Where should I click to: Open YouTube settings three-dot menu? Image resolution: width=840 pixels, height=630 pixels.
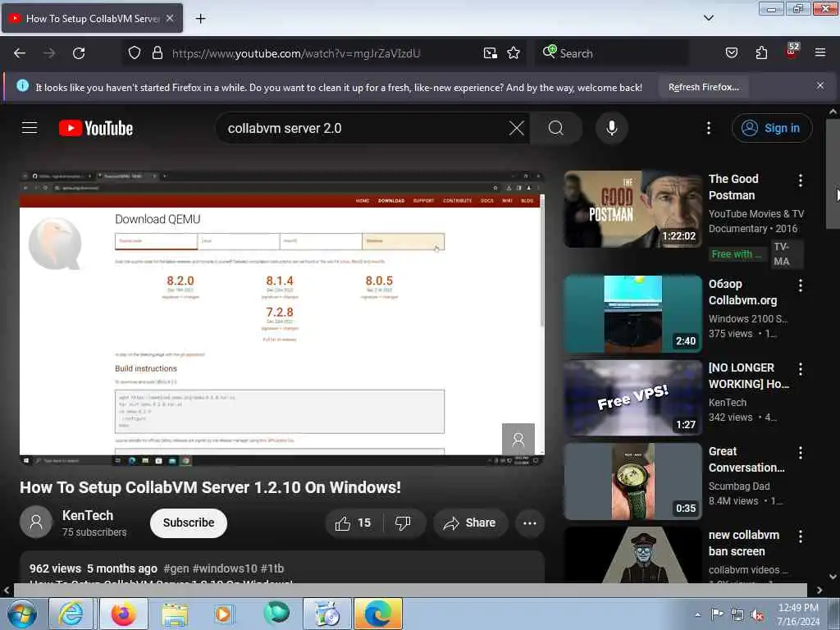click(x=708, y=128)
